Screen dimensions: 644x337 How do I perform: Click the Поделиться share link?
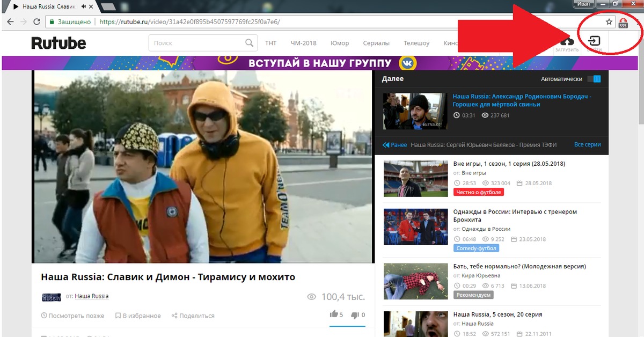pyautogui.click(x=193, y=316)
